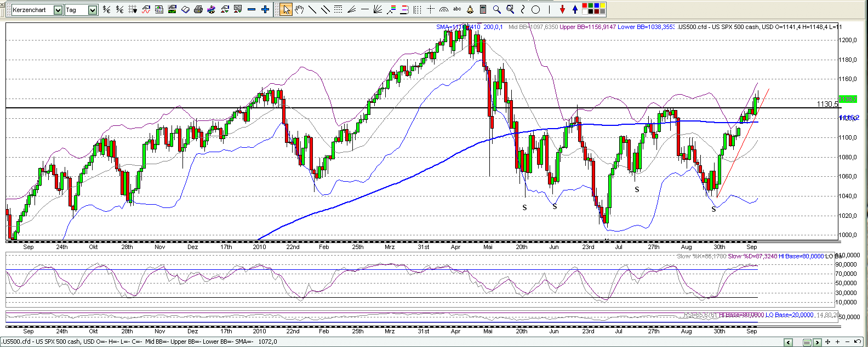Screen dimensions: 868x347
Task: Click the chart scroll right arrow
Action: (x=817, y=342)
